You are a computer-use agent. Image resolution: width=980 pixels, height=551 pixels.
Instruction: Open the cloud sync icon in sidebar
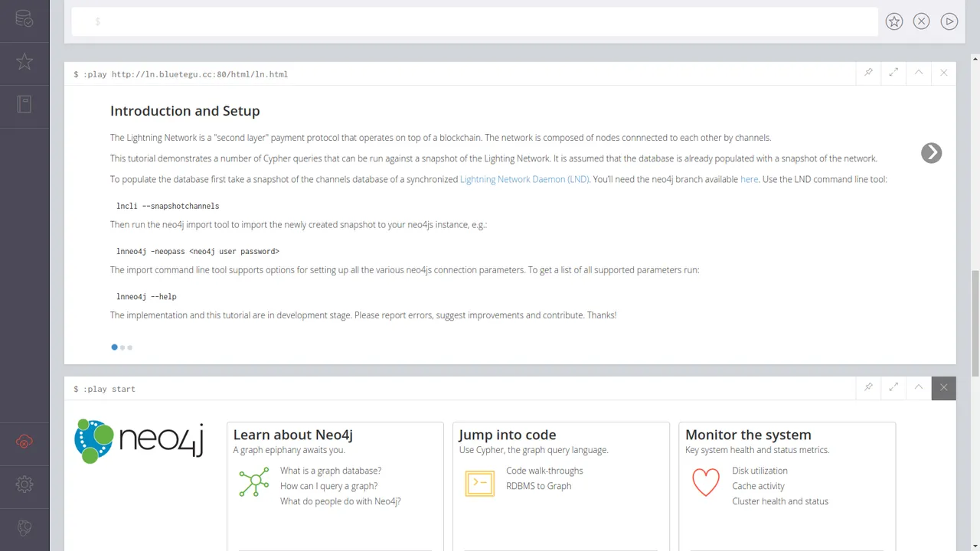click(x=24, y=442)
